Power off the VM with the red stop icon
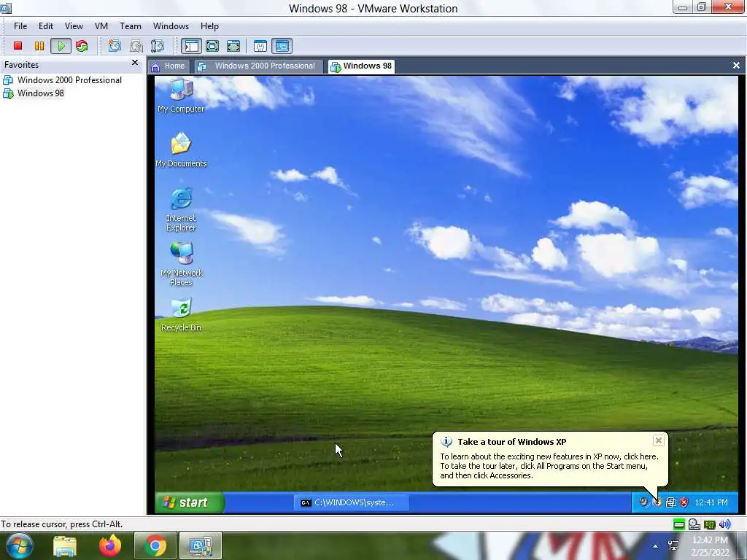747x560 pixels. tap(18, 46)
